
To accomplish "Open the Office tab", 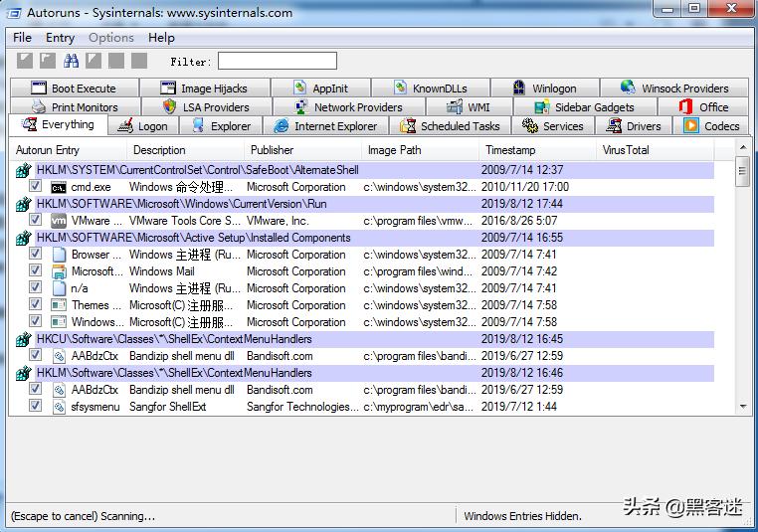I will click(703, 107).
